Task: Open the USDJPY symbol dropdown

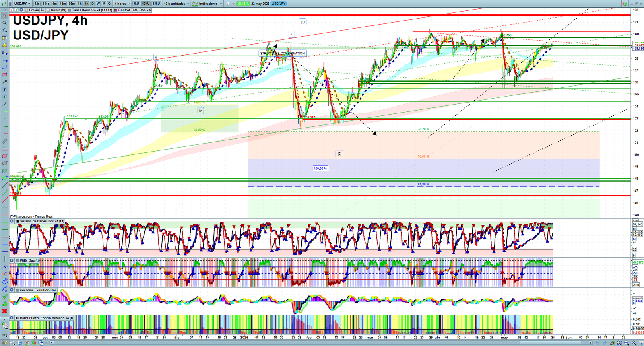Action: (x=22, y=4)
